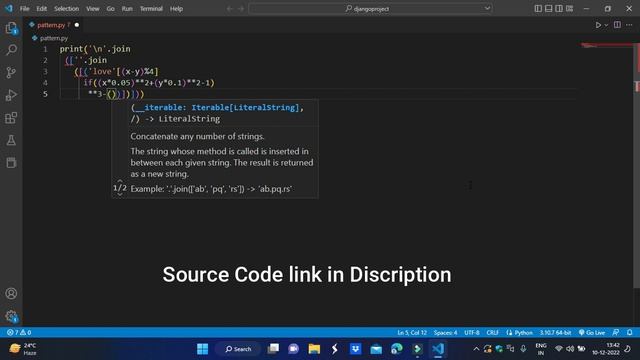Open the Customize Layout icon
The height and width of the screenshot is (360, 640).
click(x=569, y=8)
